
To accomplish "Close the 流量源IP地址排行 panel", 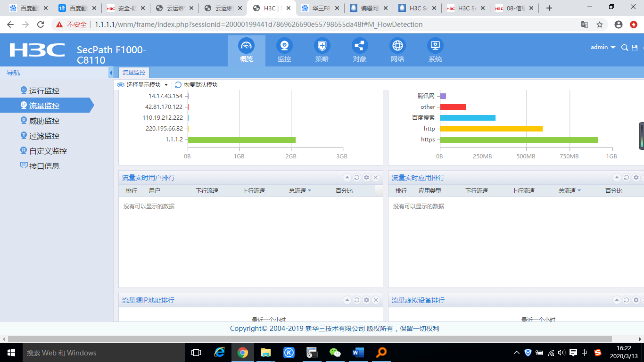I will click(376, 300).
